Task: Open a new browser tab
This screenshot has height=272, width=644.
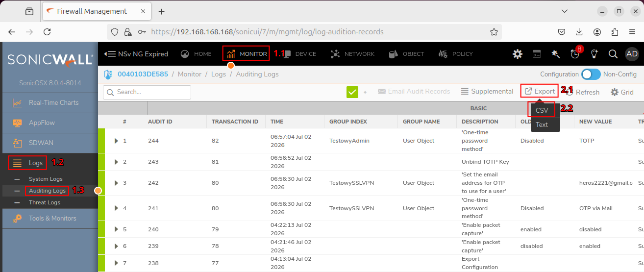Action: click(x=161, y=11)
